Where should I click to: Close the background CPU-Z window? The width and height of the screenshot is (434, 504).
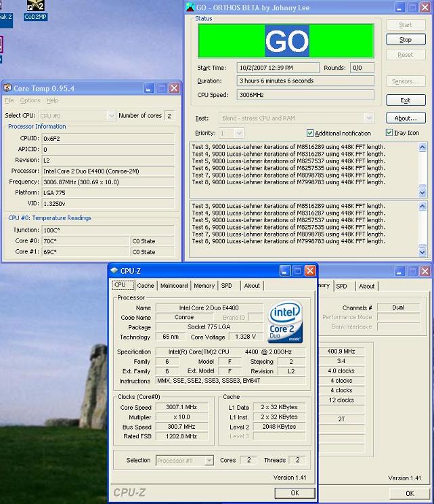point(425,271)
